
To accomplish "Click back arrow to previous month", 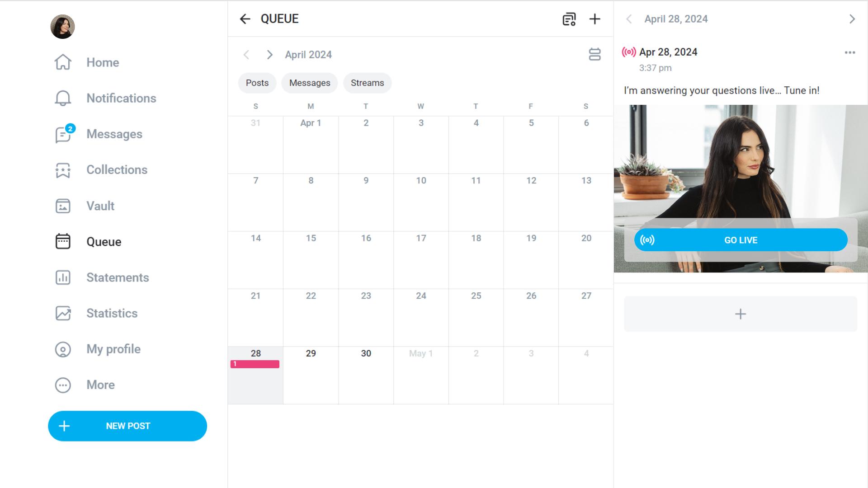I will tap(246, 55).
